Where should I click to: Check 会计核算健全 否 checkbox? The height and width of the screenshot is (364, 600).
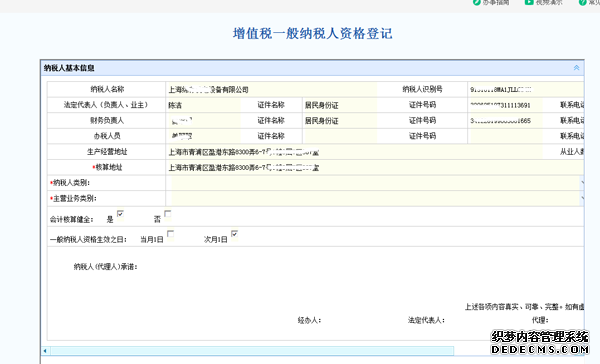[x=168, y=214]
